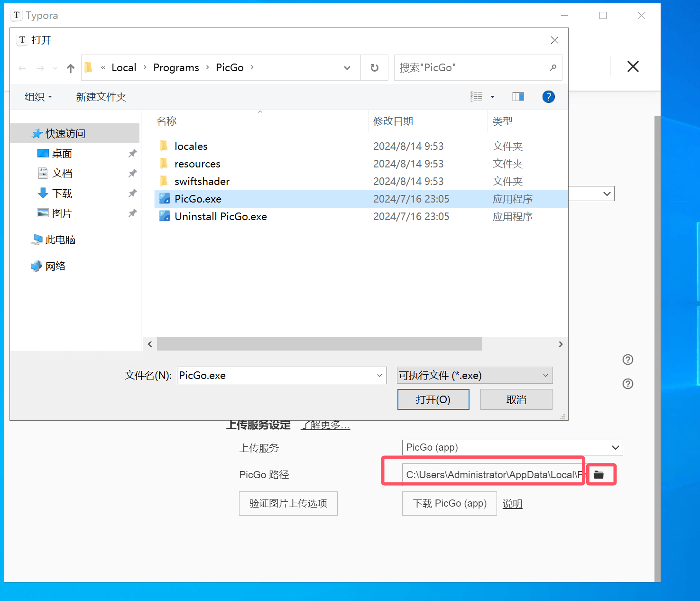Click the swiftshader folder icon

coord(164,181)
